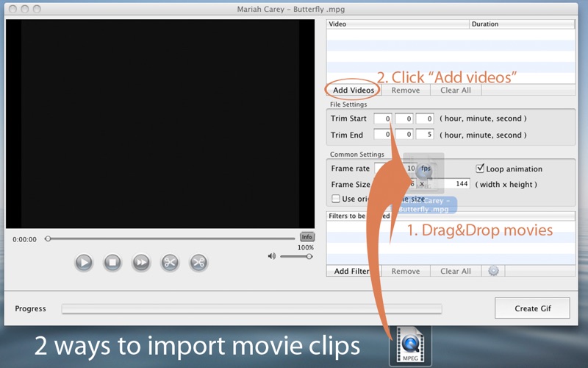This screenshot has width=588, height=368.
Task: Enable the Use original size checkbox
Action: point(336,199)
